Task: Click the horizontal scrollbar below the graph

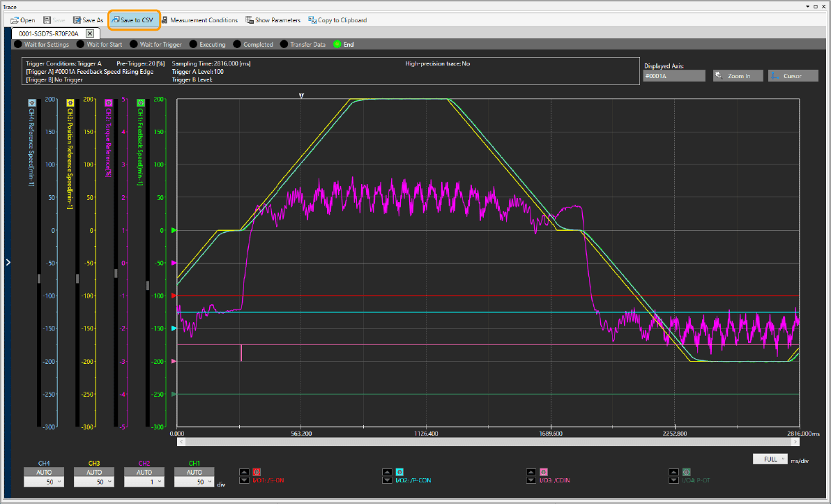Action: pos(488,441)
